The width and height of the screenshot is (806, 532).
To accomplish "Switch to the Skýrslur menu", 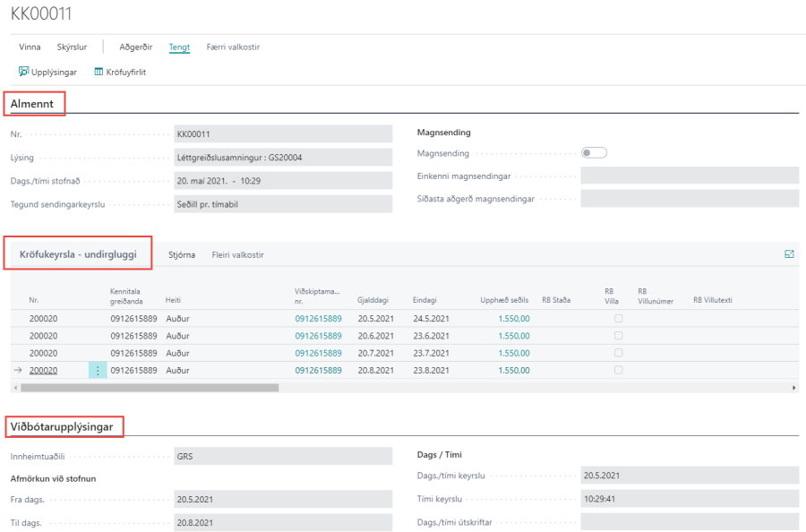I will click(x=72, y=47).
